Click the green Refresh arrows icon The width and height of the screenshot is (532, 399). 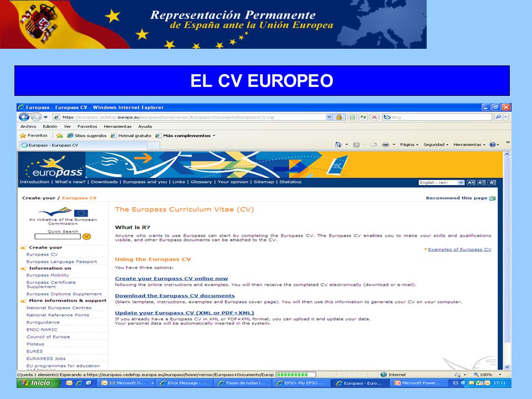(364, 117)
